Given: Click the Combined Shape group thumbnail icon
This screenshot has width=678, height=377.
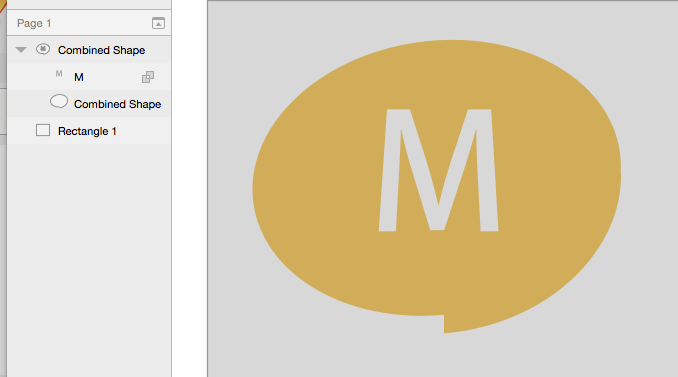Looking at the screenshot, I should pos(43,49).
